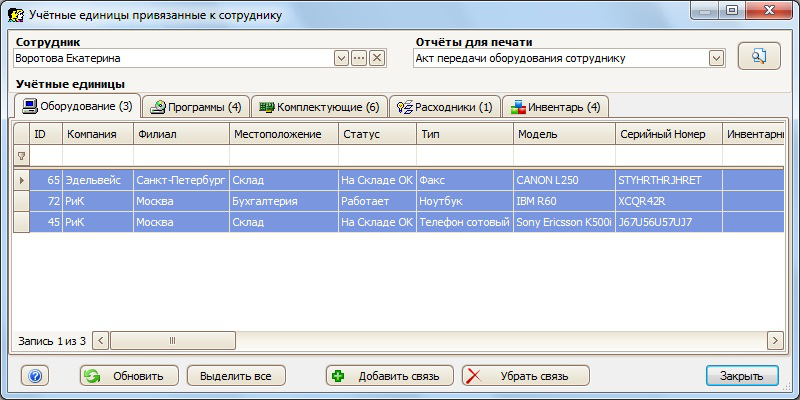Select the Телефон сотовый type cell
The image size is (800, 400).
coord(465,222)
